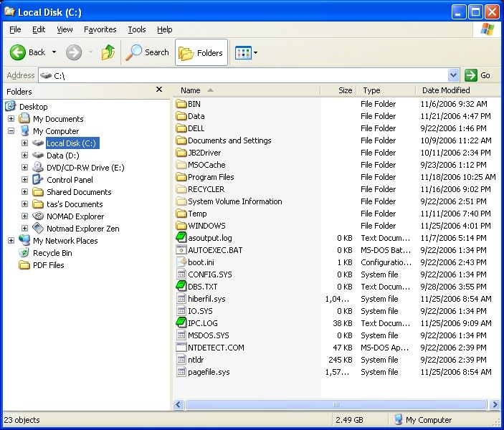Select the asoutput.log file icon
Image resolution: width=504 pixels, height=430 pixels.
click(181, 237)
